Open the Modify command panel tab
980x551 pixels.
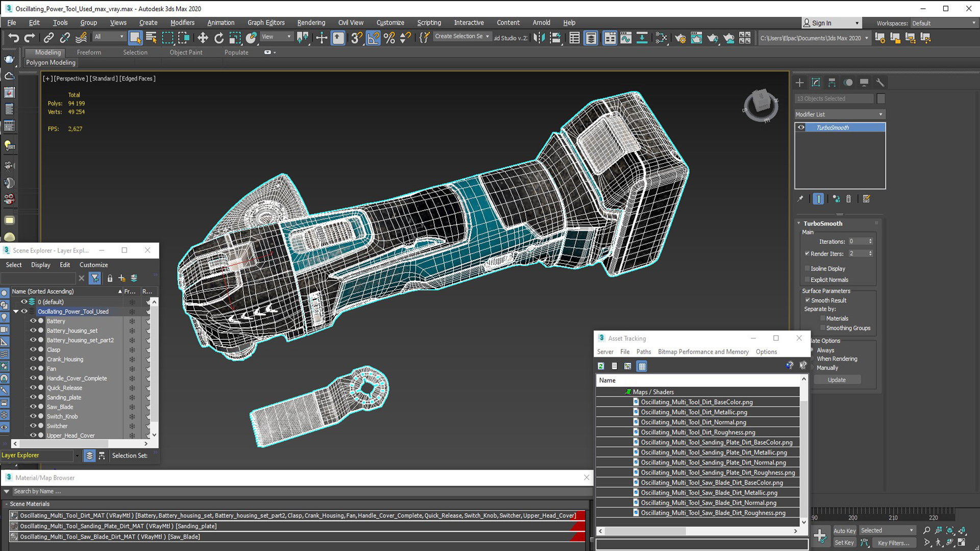pyautogui.click(x=816, y=83)
